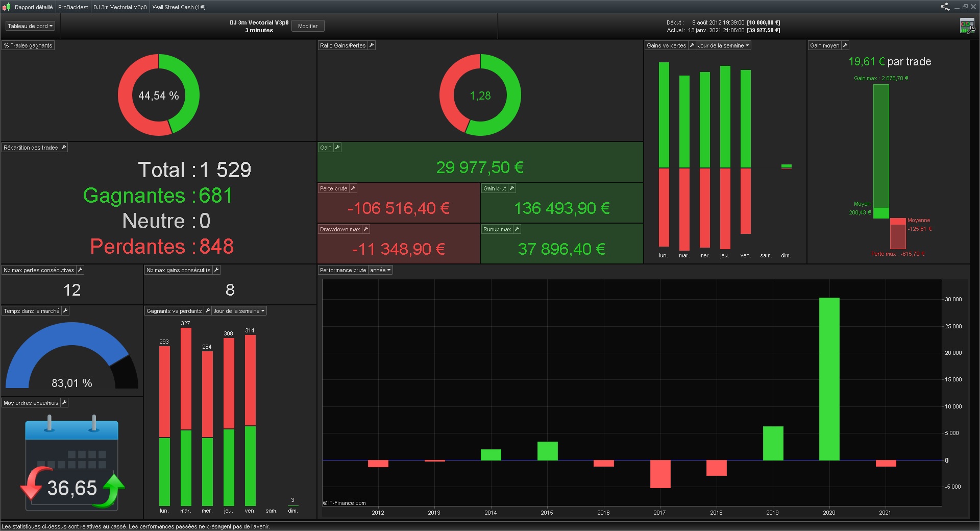Click the 2019 green bar in Performance brute
The height and width of the screenshot is (531, 980).
773,443
